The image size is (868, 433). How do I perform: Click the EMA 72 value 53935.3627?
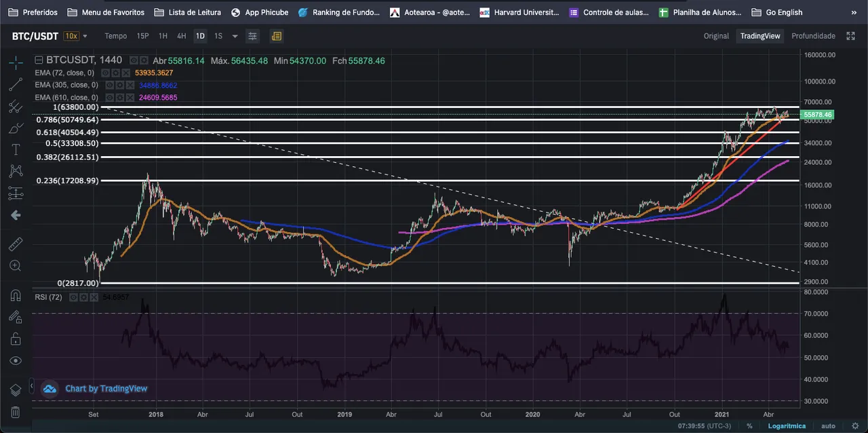154,73
